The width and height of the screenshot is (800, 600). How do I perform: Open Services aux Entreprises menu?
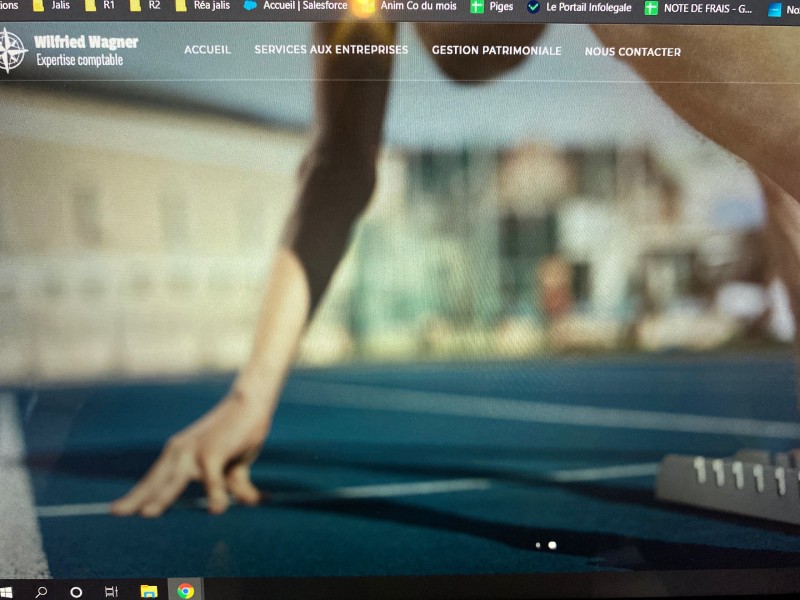coord(331,50)
